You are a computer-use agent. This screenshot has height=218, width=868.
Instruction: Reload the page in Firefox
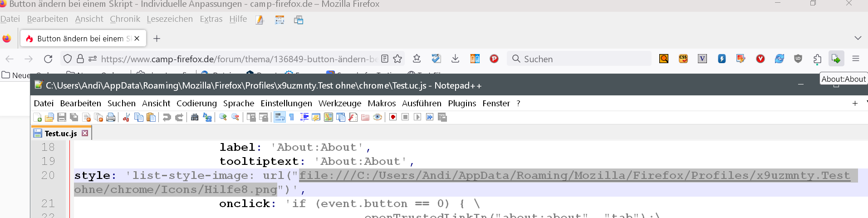click(48, 59)
